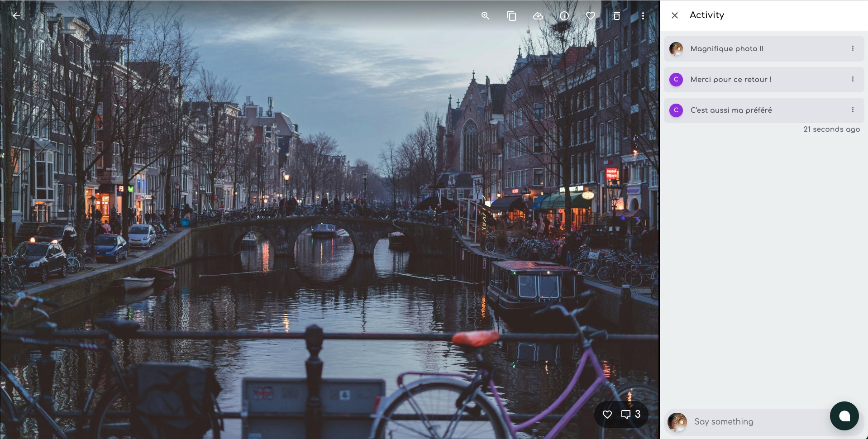Click the 'Activity' panel heading

707,15
